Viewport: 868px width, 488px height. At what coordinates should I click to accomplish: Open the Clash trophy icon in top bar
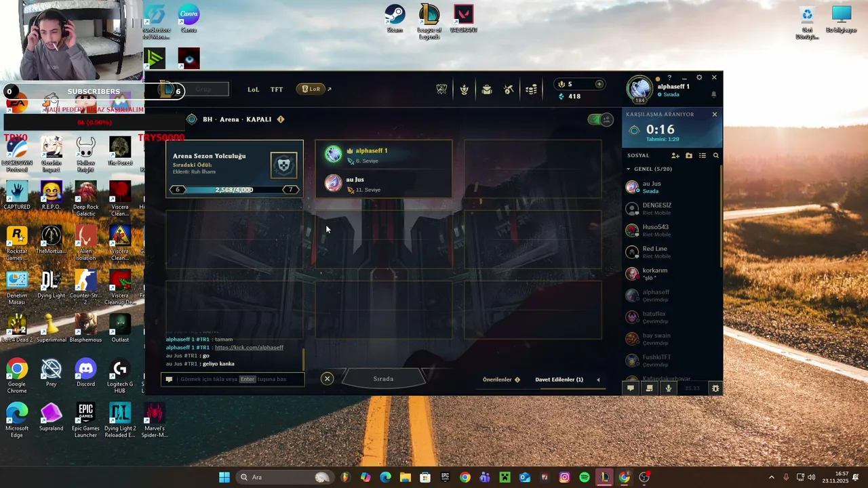pos(441,89)
